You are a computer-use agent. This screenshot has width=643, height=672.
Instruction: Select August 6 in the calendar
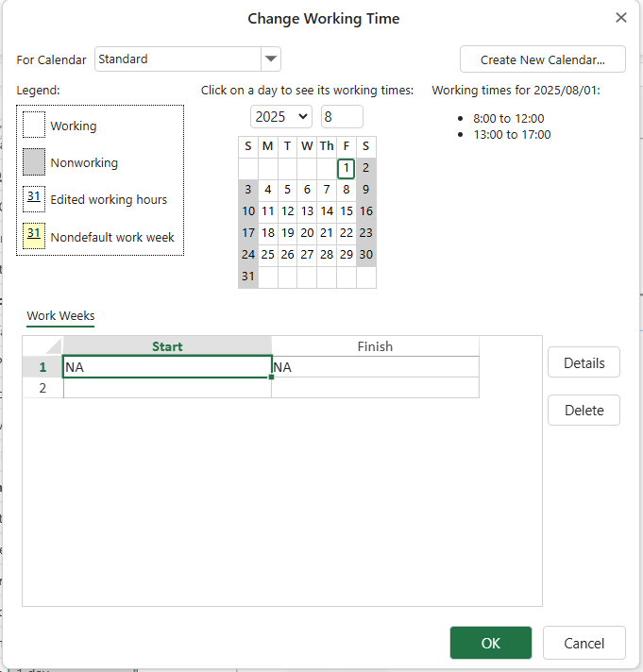307,190
